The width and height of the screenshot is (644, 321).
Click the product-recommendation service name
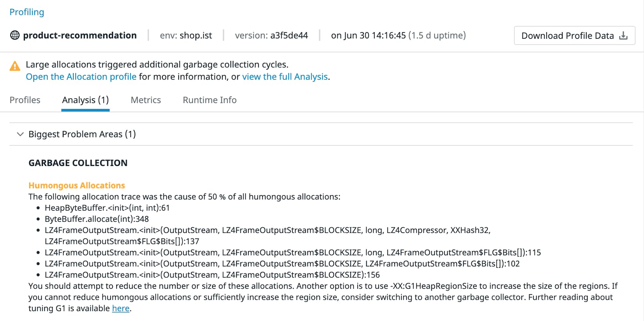point(79,35)
